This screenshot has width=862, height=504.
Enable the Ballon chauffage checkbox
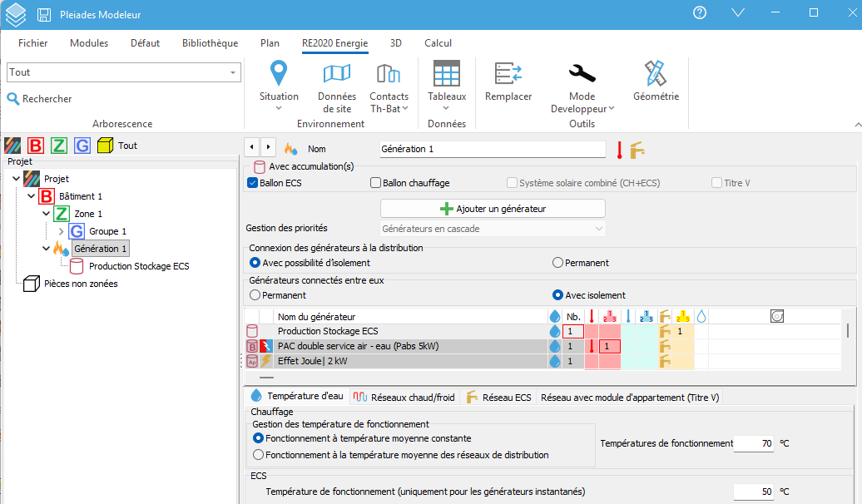[x=375, y=183]
